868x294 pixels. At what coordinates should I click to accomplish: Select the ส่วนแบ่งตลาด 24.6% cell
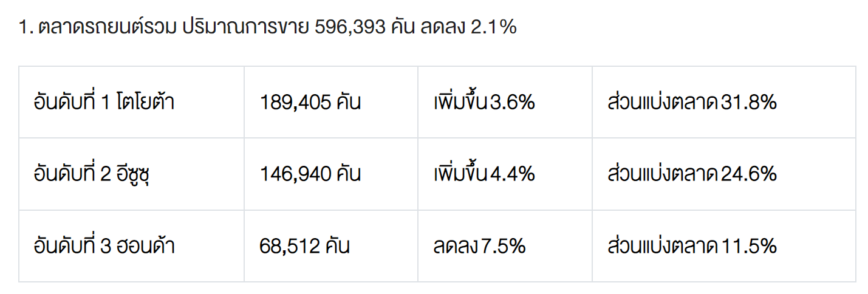[692, 175]
